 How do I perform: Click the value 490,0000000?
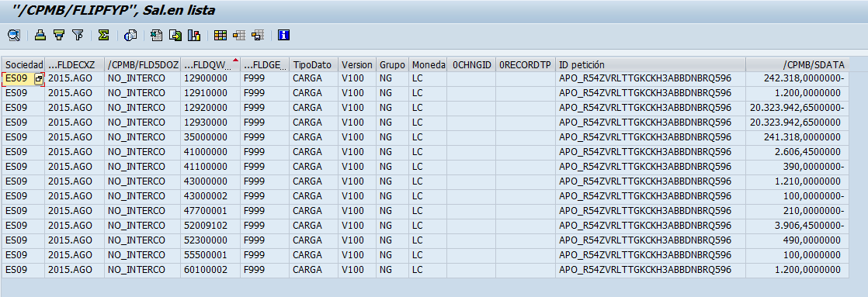point(811,240)
